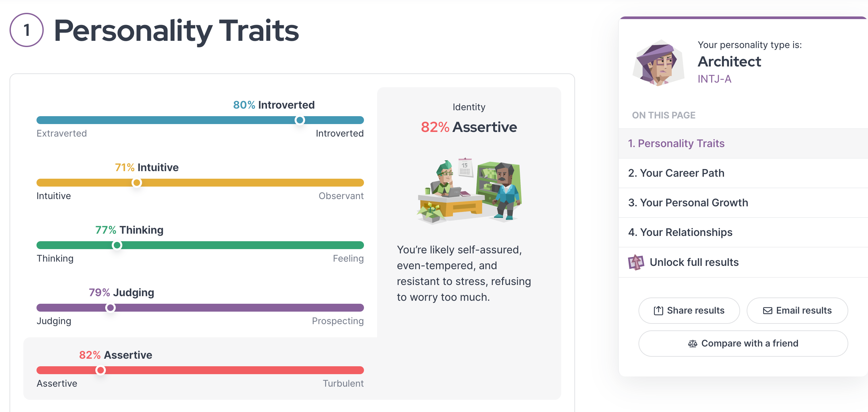Screen dimensions: 868x412
Task: Click the Assertive identity office illustration
Action: [x=469, y=191]
